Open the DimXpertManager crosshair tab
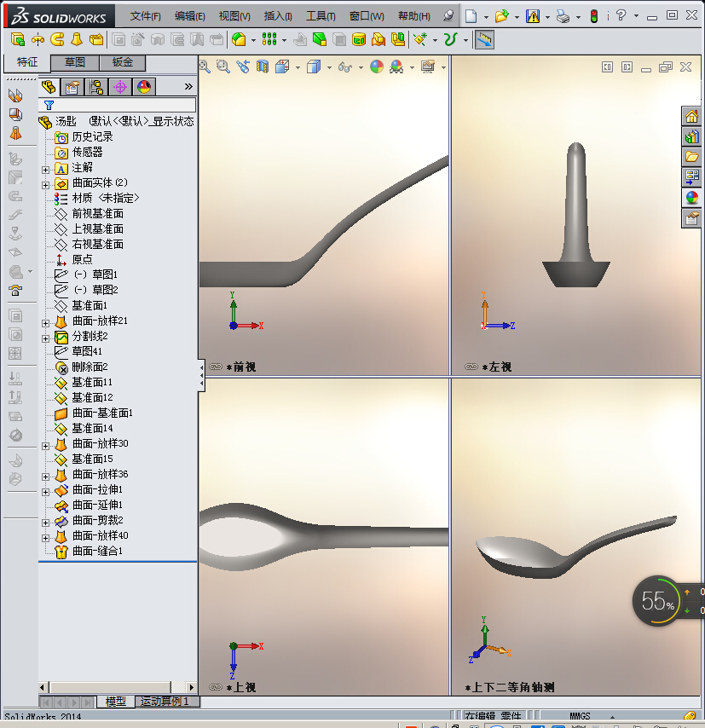Image resolution: width=705 pixels, height=728 pixels. tap(120, 87)
